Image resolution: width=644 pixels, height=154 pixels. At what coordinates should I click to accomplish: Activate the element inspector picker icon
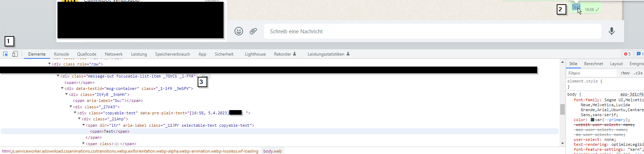[x=6, y=54]
